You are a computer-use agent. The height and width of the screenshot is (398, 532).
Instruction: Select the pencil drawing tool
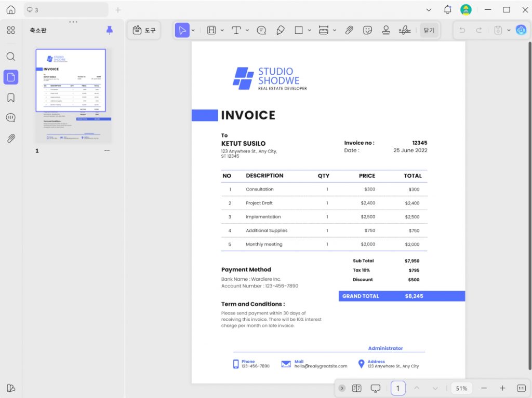tap(280, 30)
